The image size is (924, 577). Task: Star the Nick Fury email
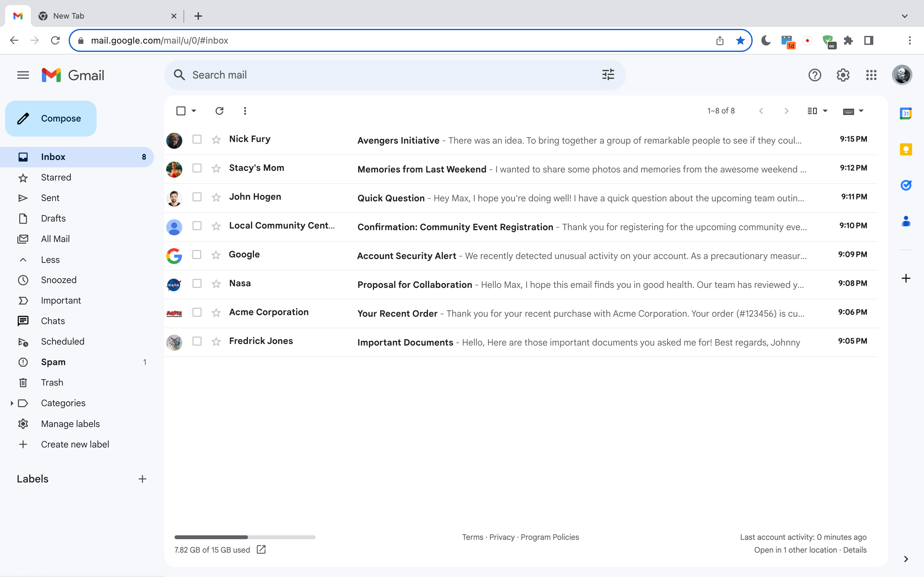[216, 140]
